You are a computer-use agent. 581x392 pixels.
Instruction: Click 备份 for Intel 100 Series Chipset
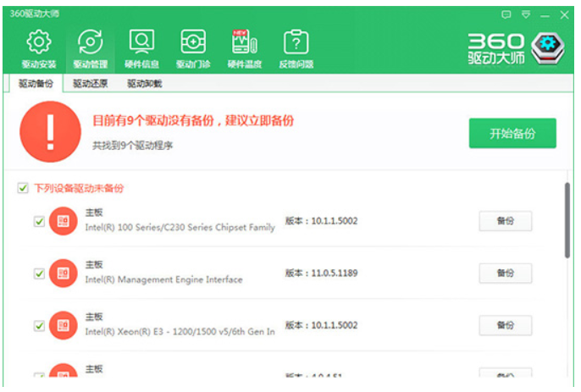(x=505, y=222)
